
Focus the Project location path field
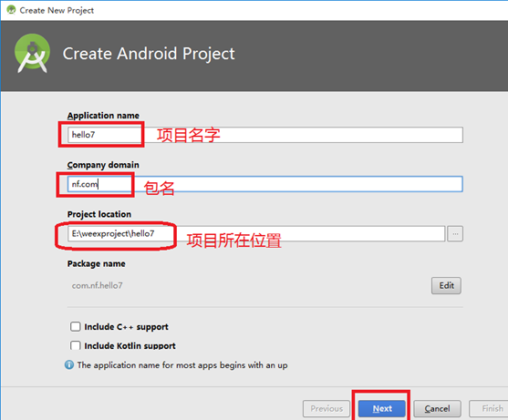[256, 233]
